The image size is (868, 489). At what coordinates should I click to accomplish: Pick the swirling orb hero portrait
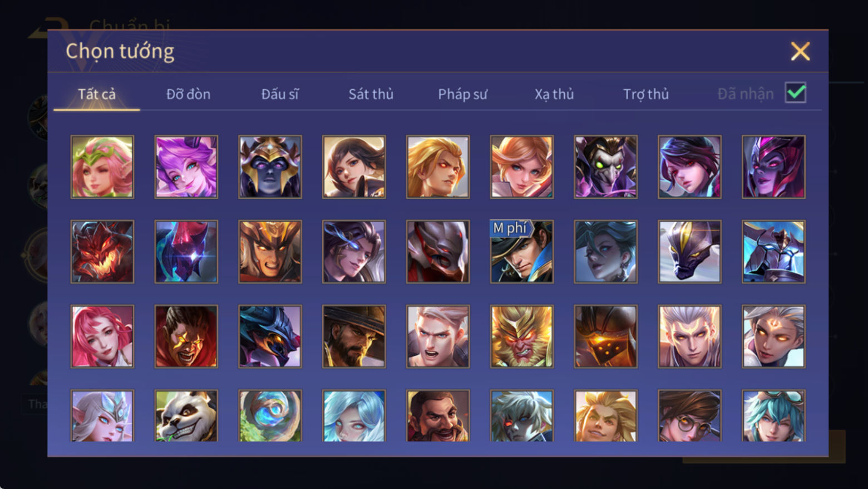pyautogui.click(x=270, y=415)
